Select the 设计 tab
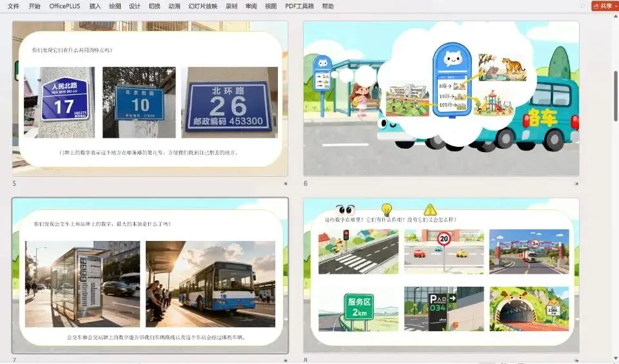The width and height of the screenshot is (619, 364). (135, 6)
